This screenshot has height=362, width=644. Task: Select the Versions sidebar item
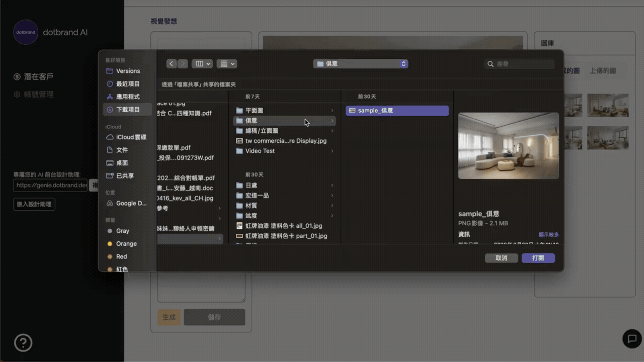(128, 71)
